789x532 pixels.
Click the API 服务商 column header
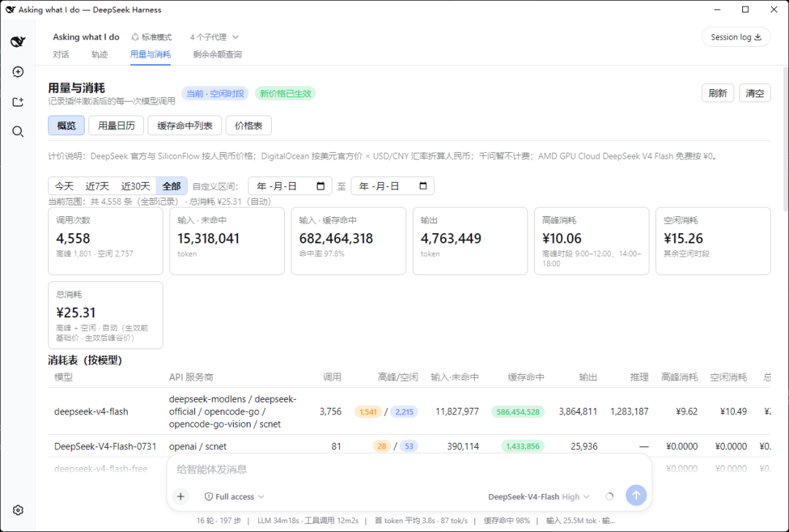[191, 377]
